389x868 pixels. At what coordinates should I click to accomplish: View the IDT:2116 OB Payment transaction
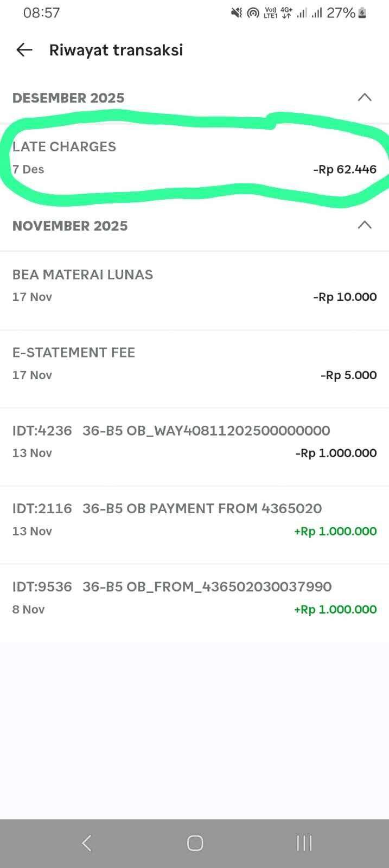(x=194, y=520)
